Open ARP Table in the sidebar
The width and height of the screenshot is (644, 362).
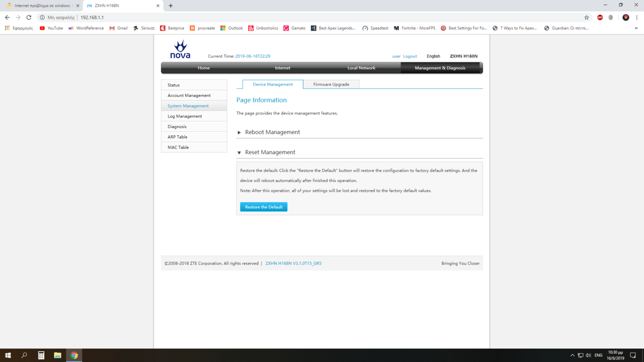[x=194, y=137]
